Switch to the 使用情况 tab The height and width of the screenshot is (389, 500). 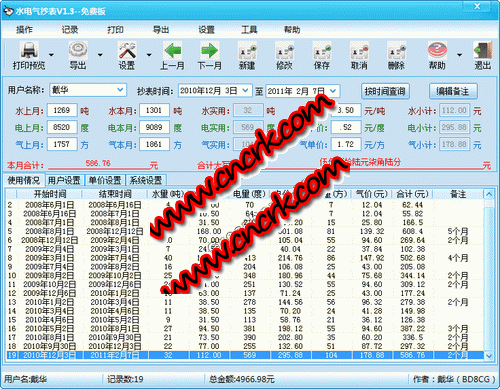click(x=24, y=180)
